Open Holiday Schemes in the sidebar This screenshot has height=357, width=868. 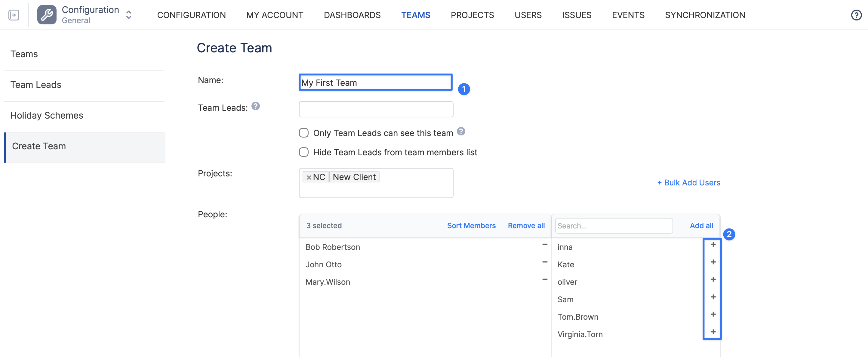(x=47, y=115)
